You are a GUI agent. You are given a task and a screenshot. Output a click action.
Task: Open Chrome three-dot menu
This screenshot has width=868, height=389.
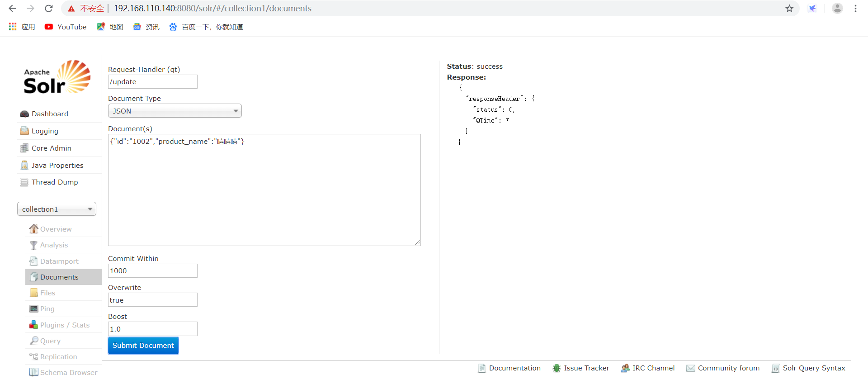855,9
